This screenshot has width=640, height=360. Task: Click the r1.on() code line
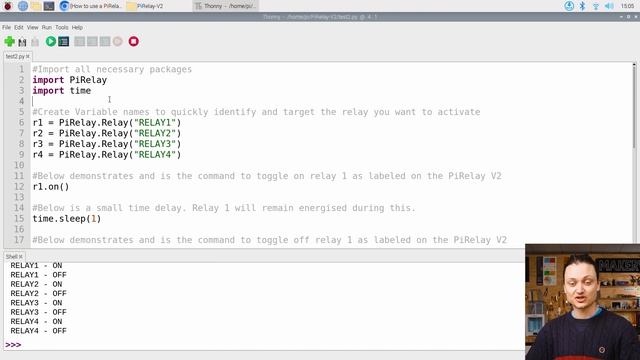click(x=51, y=187)
